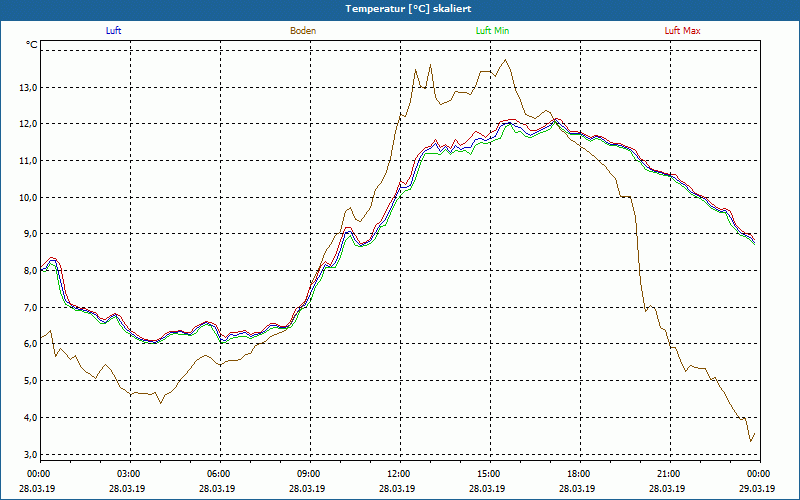Click the Luft Min legend label
800x500 pixels.
click(x=492, y=31)
